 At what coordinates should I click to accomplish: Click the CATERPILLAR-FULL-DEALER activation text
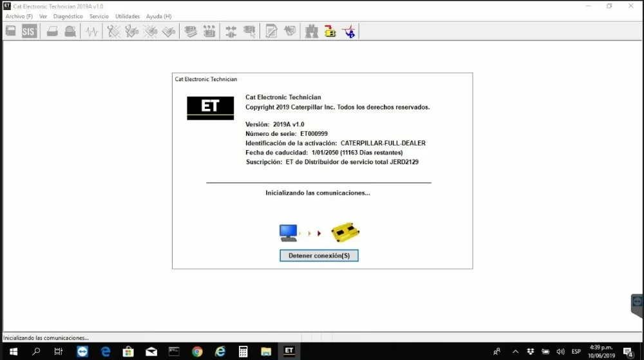coord(383,143)
